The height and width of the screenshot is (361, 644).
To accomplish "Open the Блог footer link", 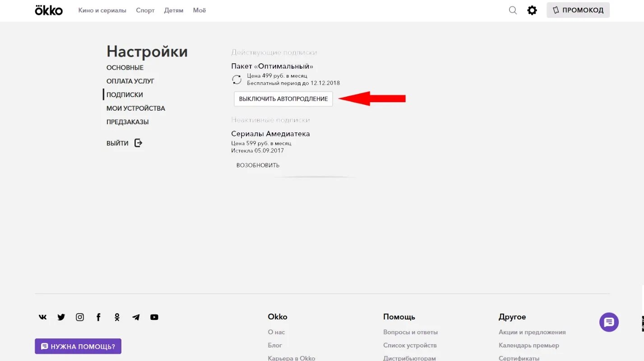I will point(275,345).
